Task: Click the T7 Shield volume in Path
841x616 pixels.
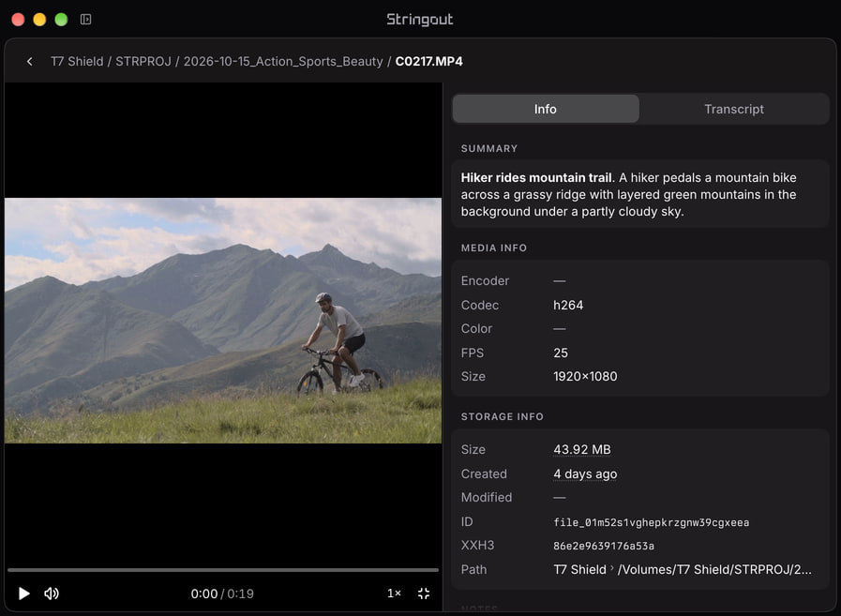Action: click(579, 570)
